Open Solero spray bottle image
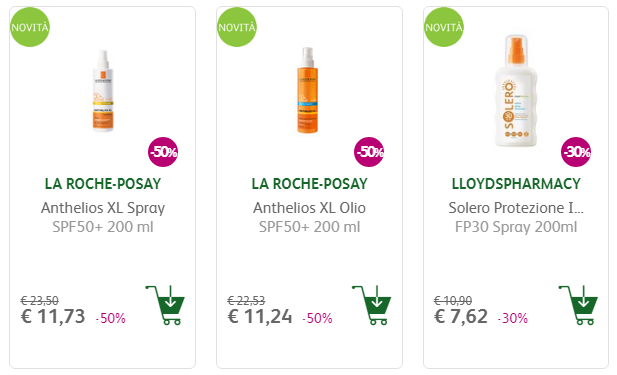 coord(516,91)
